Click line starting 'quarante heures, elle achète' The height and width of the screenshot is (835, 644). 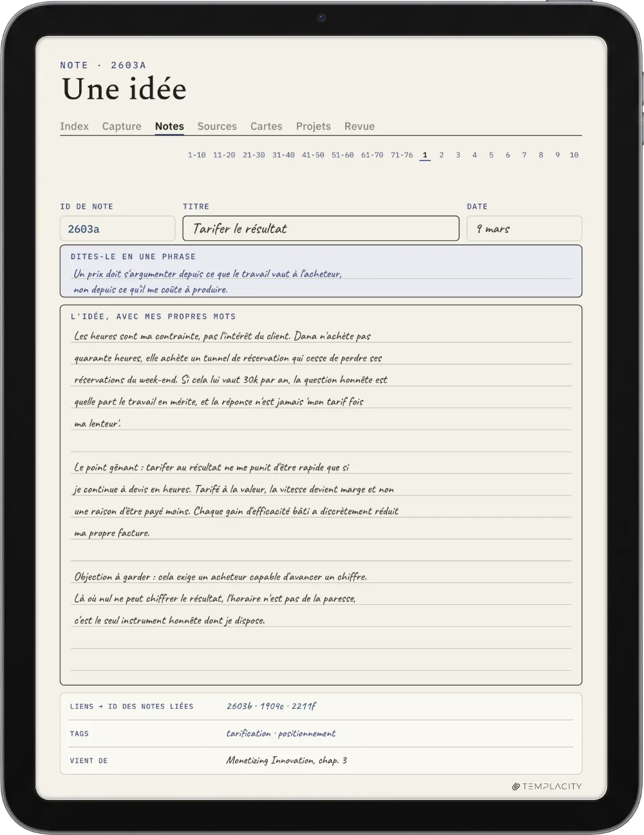[228, 358]
